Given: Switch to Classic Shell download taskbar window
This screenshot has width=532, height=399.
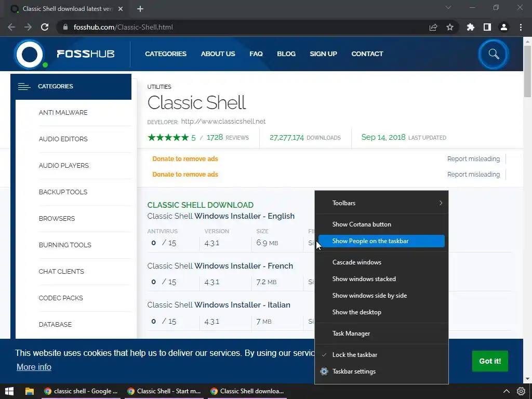Looking at the screenshot, I should (247, 391).
